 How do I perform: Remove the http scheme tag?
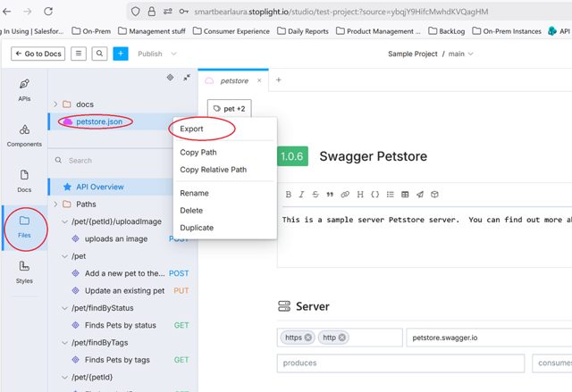342,338
